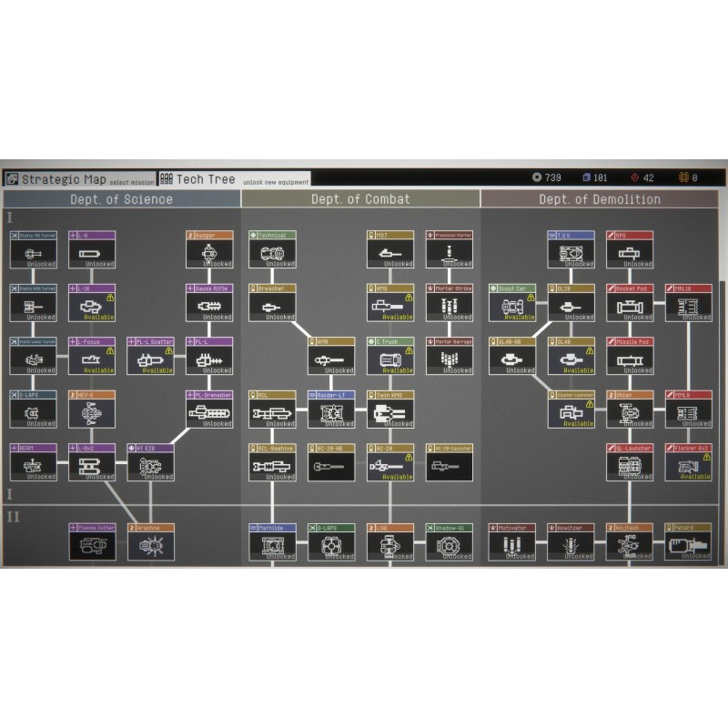Pick the Cluster Launcher node
The width and height of the screenshot is (728, 728).
click(571, 410)
